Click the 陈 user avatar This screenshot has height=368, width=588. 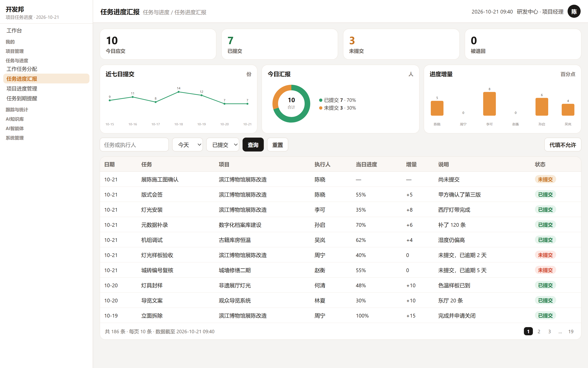(574, 11)
